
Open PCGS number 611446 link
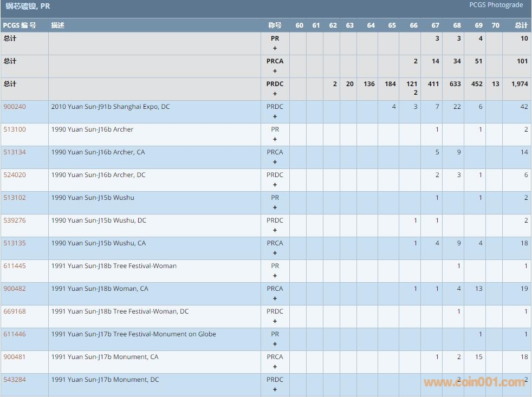15,334
